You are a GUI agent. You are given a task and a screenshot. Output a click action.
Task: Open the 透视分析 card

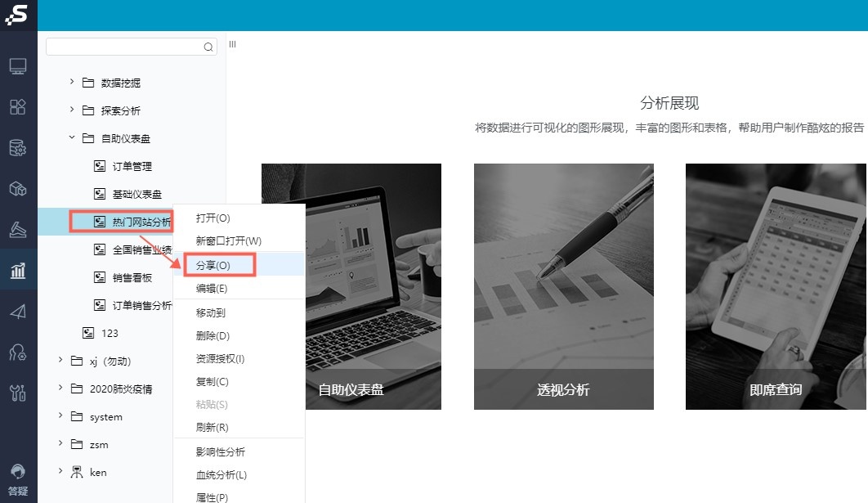(x=563, y=286)
